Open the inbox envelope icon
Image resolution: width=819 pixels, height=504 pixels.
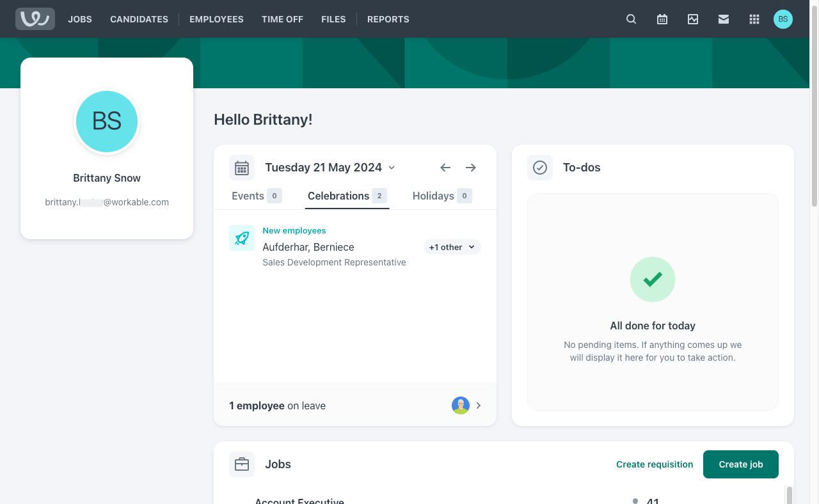point(724,19)
